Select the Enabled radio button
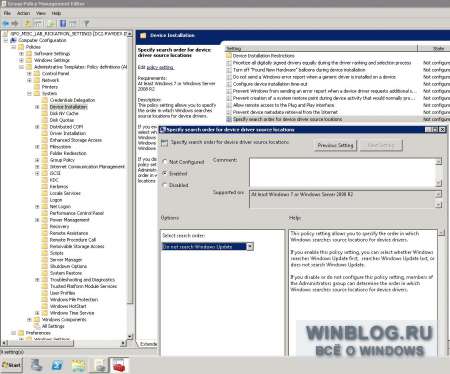This screenshot has height=374, width=450. (165, 173)
